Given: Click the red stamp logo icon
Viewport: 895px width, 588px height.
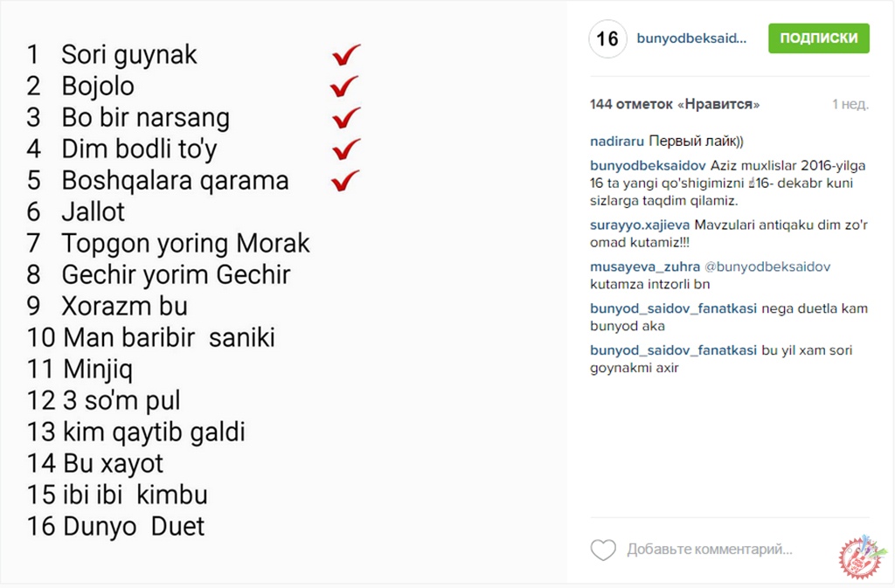Looking at the screenshot, I should 859,557.
